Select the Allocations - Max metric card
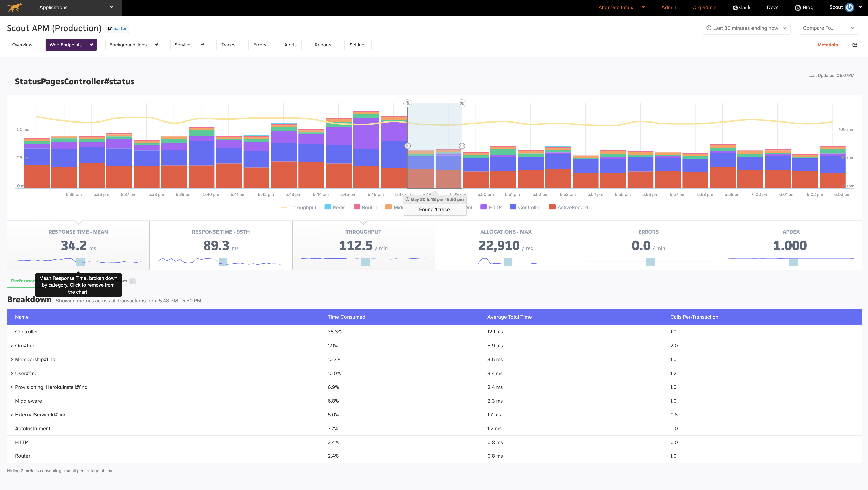The width and height of the screenshot is (868, 490). coord(506,246)
